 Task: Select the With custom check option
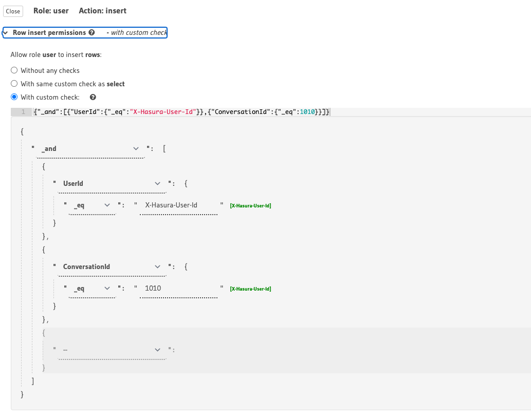point(14,97)
